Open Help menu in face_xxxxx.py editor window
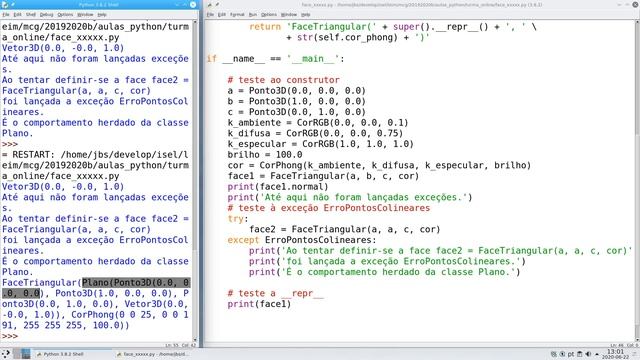This screenshot has height=360, width=640. [306, 14]
